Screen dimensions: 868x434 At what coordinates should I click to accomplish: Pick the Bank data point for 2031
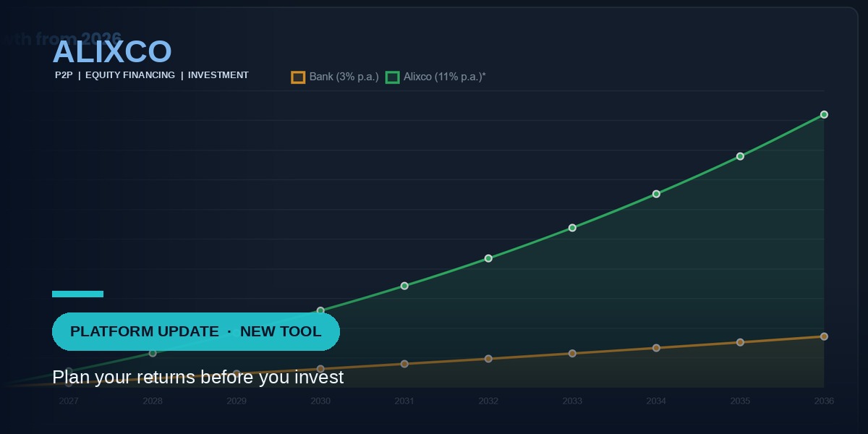point(404,364)
